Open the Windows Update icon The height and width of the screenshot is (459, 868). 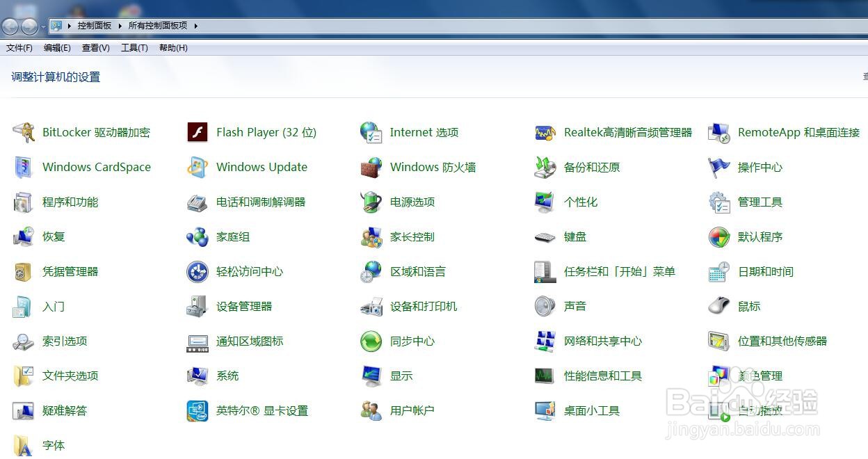click(x=198, y=167)
